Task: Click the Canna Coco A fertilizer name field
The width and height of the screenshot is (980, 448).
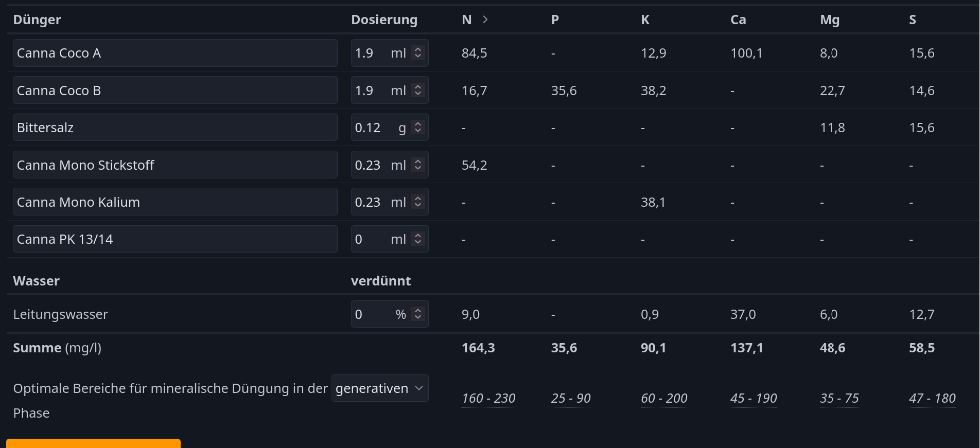Action: pyautogui.click(x=175, y=53)
